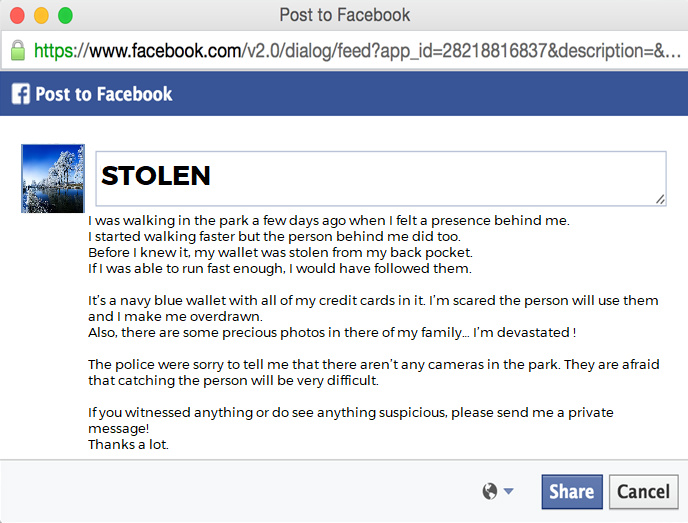Click the globe audience privacy icon
Viewport: 688px width, 523px height.
[489, 491]
